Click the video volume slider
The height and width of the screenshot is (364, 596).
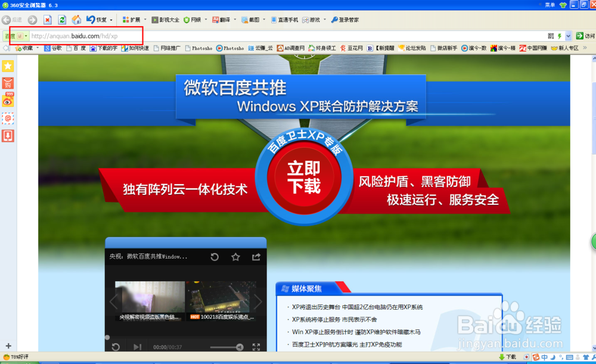click(x=226, y=347)
